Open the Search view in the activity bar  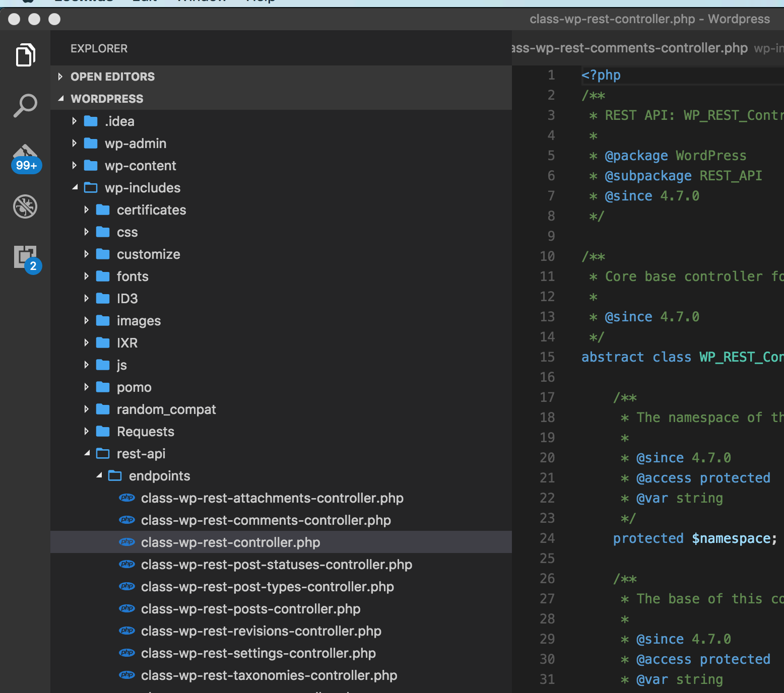click(x=25, y=106)
